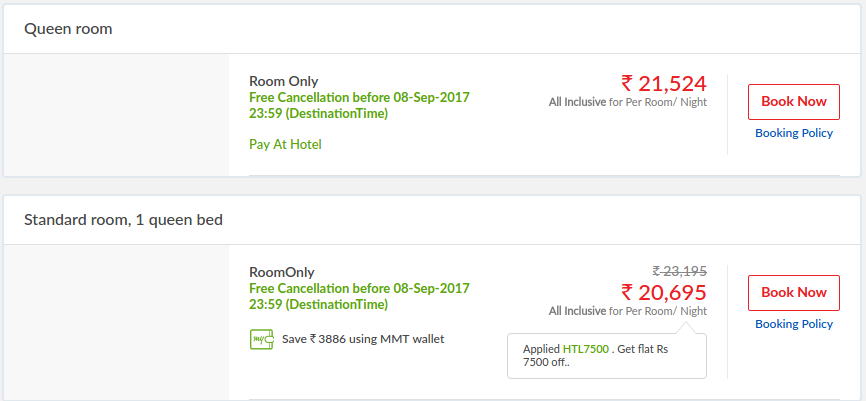
Task: Click the Standard room Free Cancellation notice
Action: tap(359, 297)
